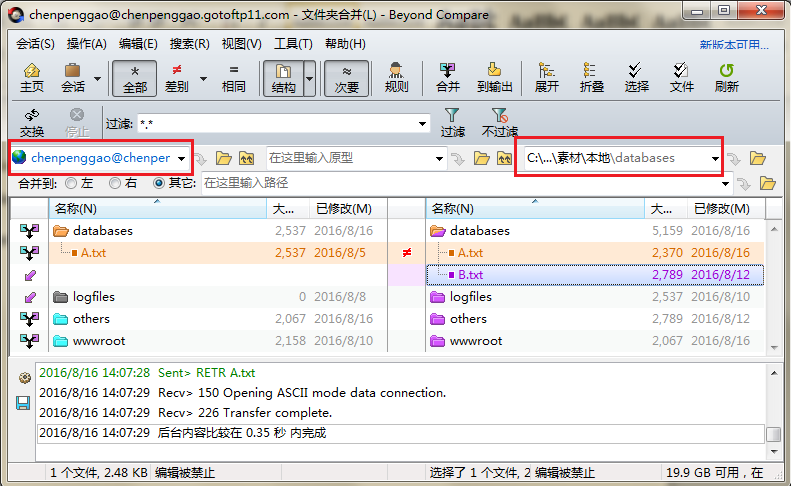Image resolution: width=791 pixels, height=486 pixels.
Task: Open the 结构 dropdown arrow
Action: click(310, 79)
